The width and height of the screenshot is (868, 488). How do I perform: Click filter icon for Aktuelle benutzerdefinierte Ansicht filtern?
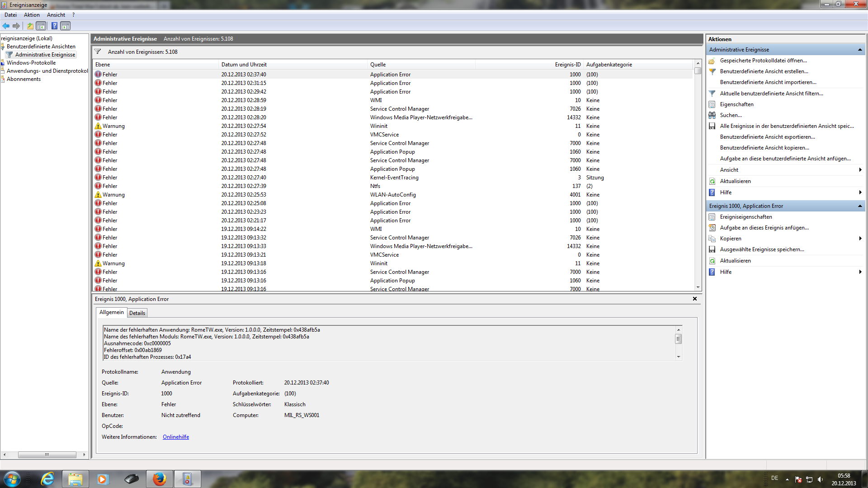coord(712,94)
